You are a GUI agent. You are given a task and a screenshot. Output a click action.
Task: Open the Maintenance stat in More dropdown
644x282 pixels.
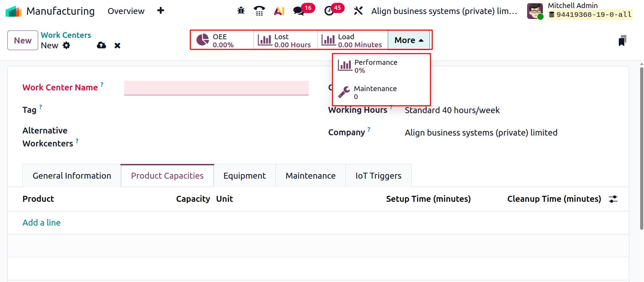click(375, 92)
